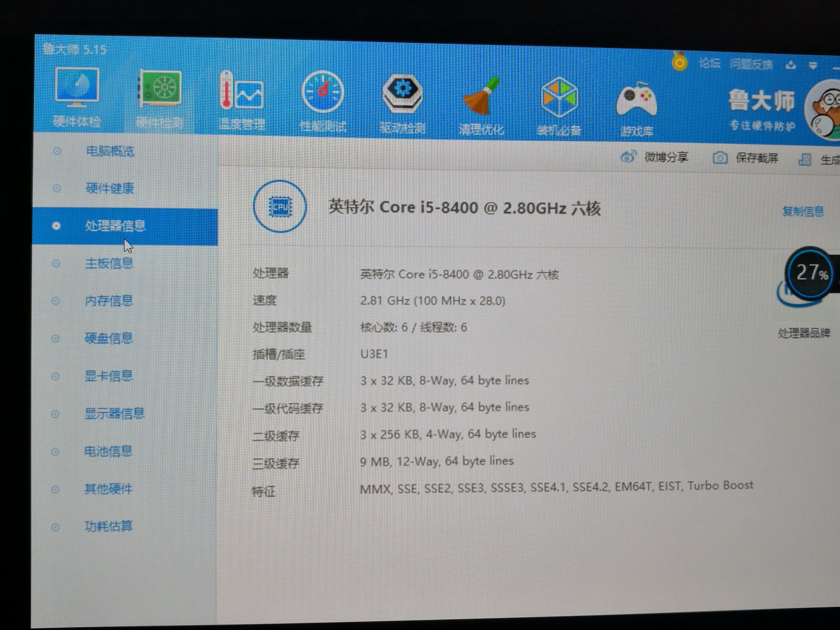Open 游戏库 gamepad icon
The image size is (840, 630).
(x=637, y=99)
